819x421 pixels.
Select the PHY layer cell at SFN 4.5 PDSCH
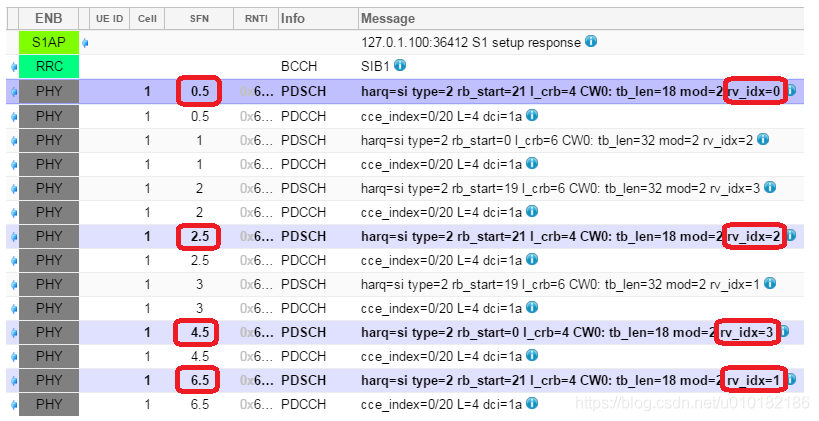(49, 332)
